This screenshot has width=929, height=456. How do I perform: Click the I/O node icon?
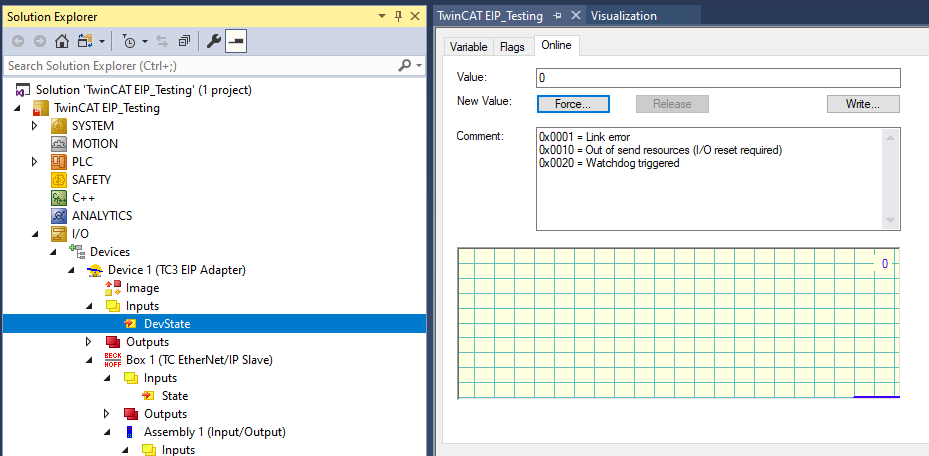(59, 234)
